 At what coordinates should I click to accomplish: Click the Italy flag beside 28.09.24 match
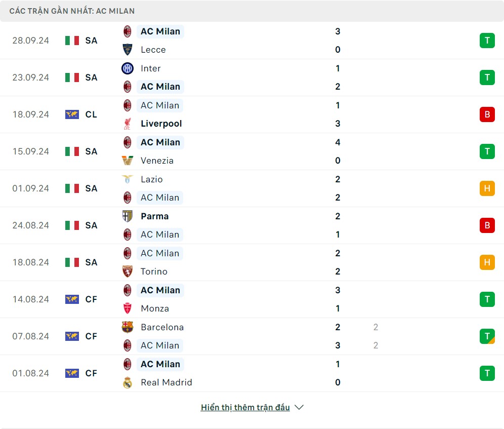point(72,41)
